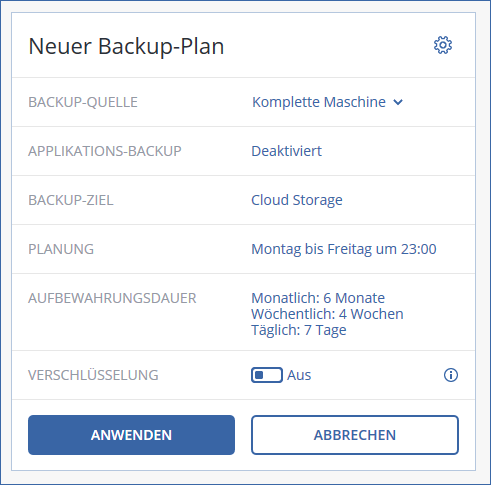Open the Deaktiviert application backup setting

coord(286,151)
